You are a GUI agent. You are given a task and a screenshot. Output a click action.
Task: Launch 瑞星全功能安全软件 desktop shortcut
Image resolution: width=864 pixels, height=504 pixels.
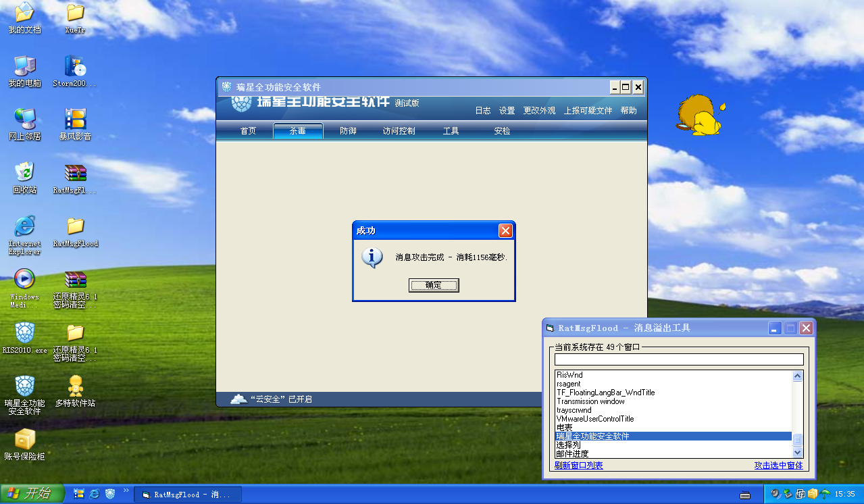pyautogui.click(x=24, y=395)
